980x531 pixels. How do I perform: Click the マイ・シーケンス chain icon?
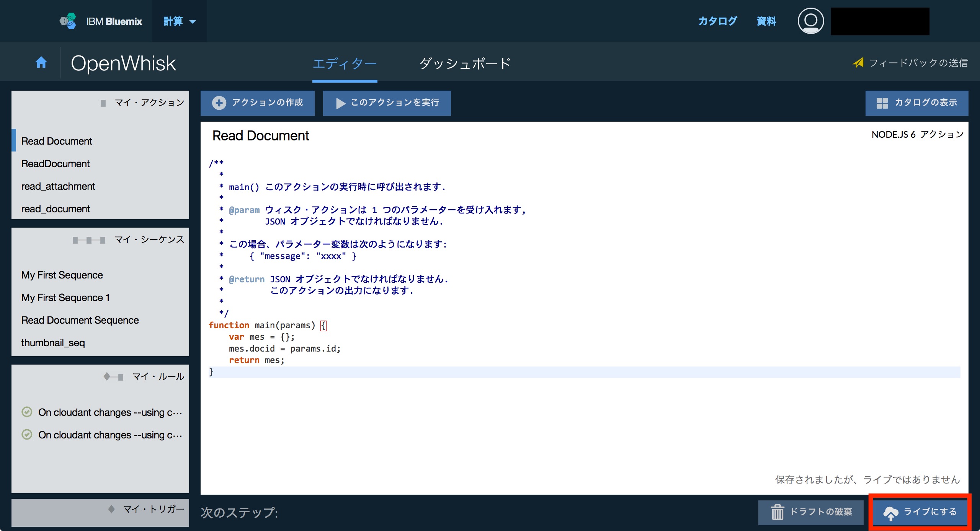point(89,240)
